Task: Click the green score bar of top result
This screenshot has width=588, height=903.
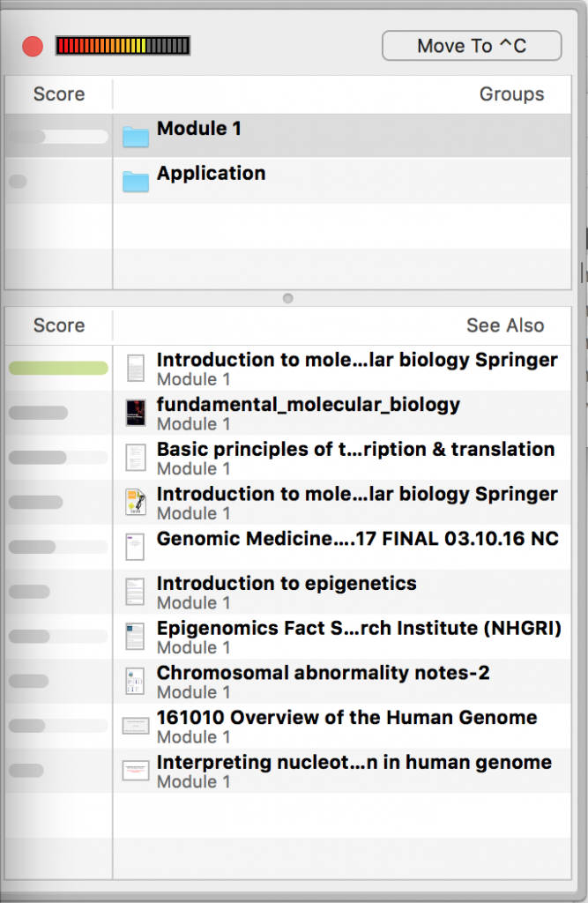Action: [58, 368]
